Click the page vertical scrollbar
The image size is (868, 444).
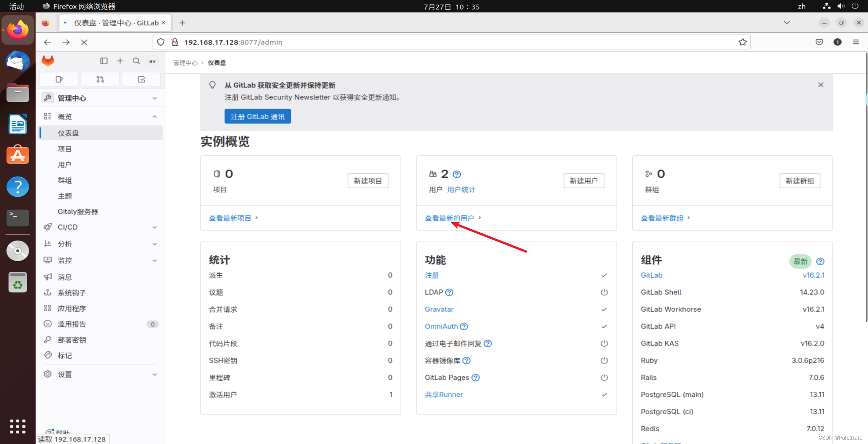click(x=866, y=188)
